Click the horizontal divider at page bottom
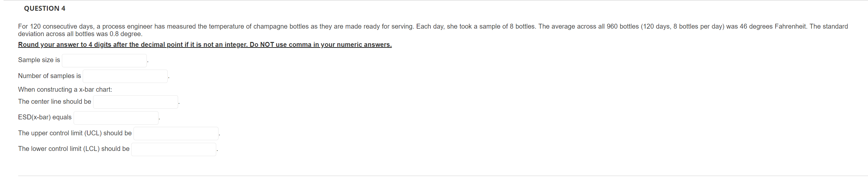Viewport: 868px width, 188px height. click(434, 175)
